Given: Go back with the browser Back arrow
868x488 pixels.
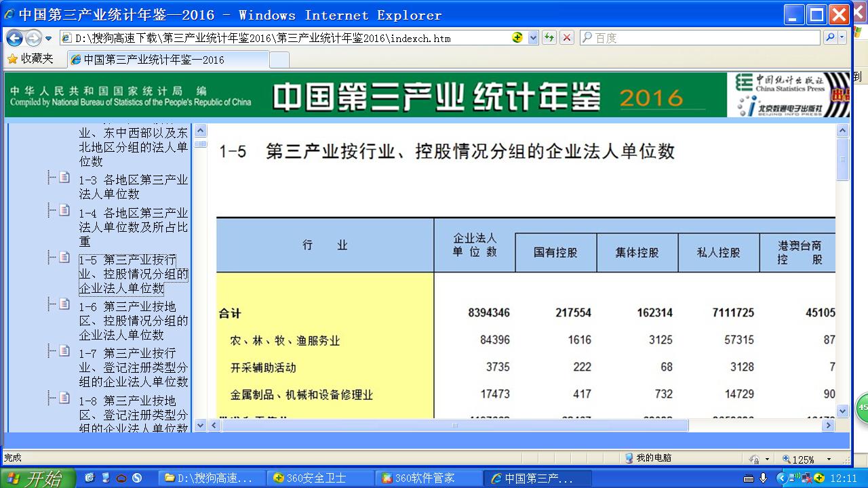Looking at the screenshot, I should point(15,38).
